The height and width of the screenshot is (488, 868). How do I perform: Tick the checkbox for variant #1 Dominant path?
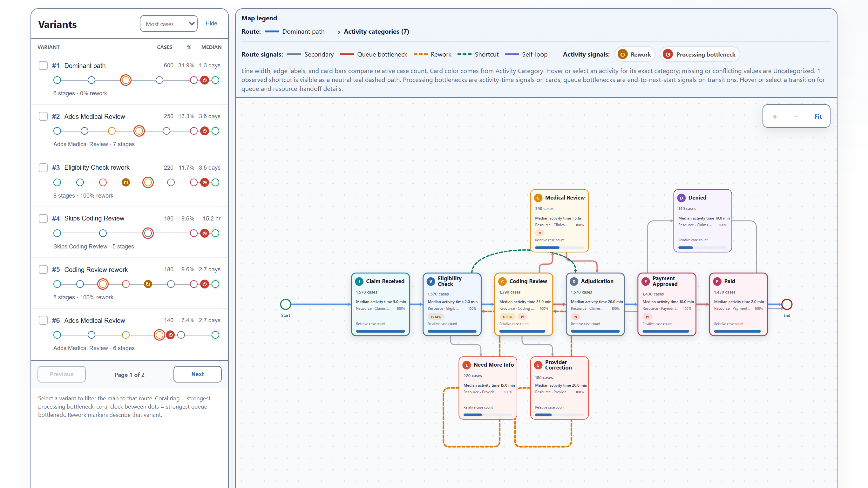click(43, 65)
